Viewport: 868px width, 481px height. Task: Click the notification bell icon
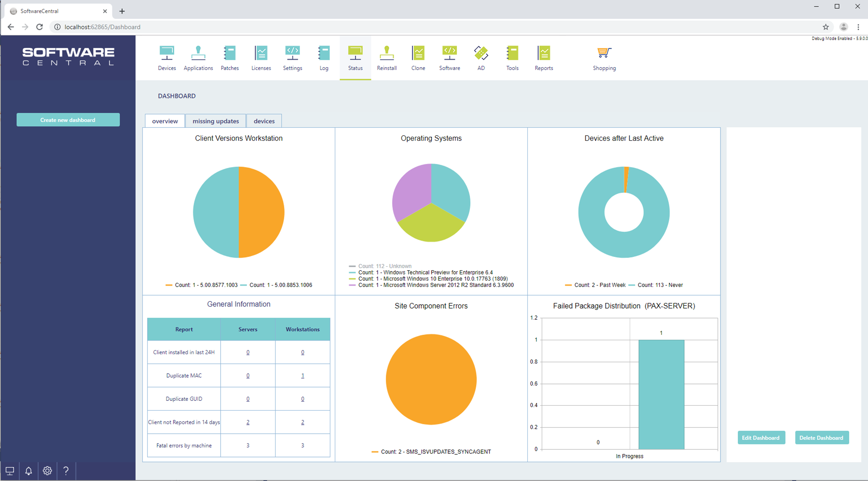(x=29, y=471)
